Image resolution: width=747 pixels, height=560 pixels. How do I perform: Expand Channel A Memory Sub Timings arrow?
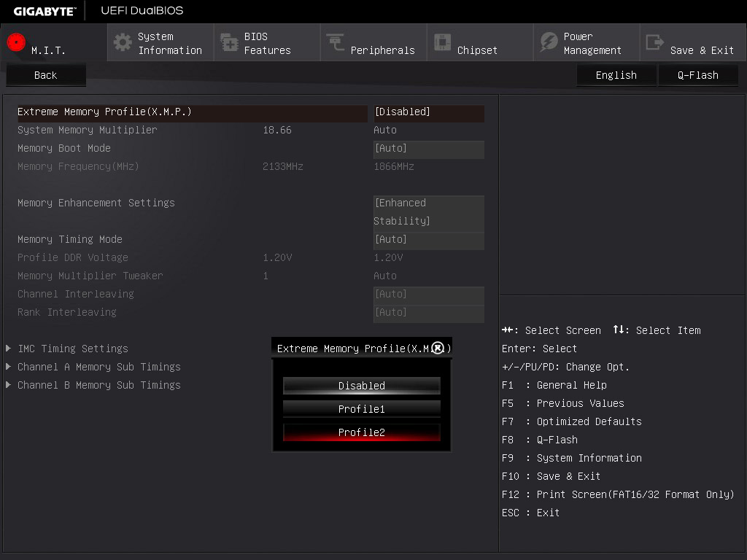coord(8,366)
